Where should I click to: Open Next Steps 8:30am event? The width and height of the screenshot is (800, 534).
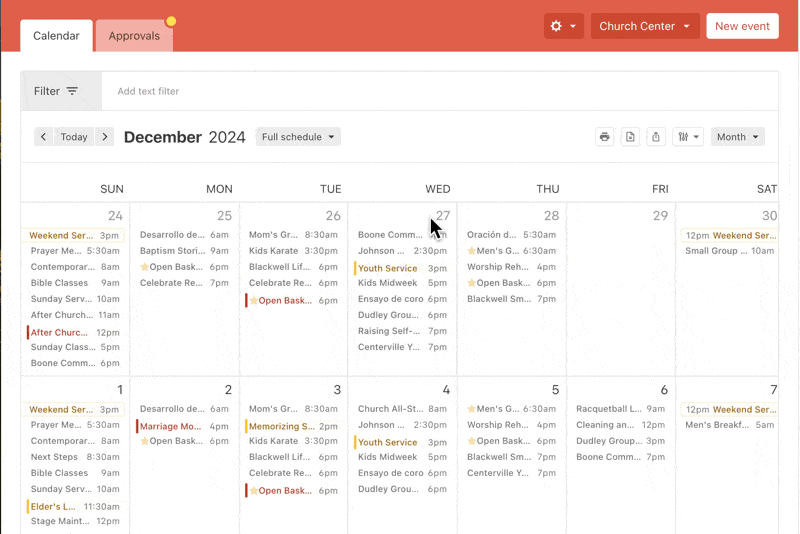[75, 457]
